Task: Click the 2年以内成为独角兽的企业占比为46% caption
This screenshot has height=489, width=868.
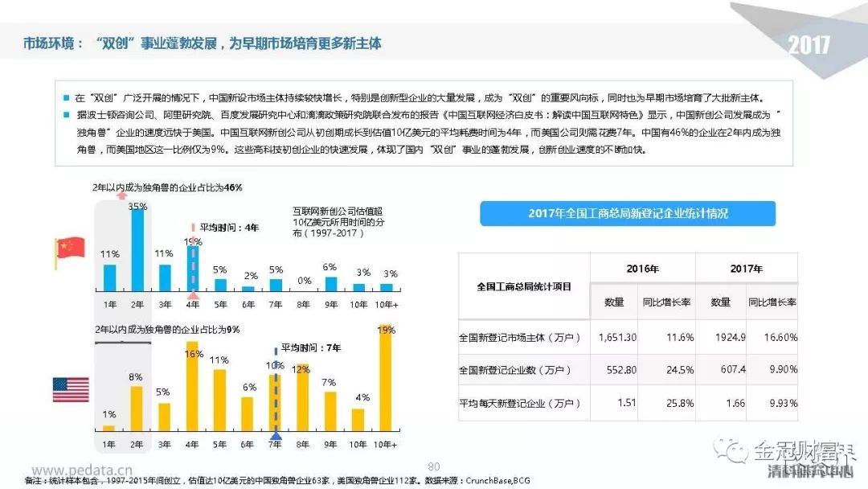Action: tap(167, 187)
